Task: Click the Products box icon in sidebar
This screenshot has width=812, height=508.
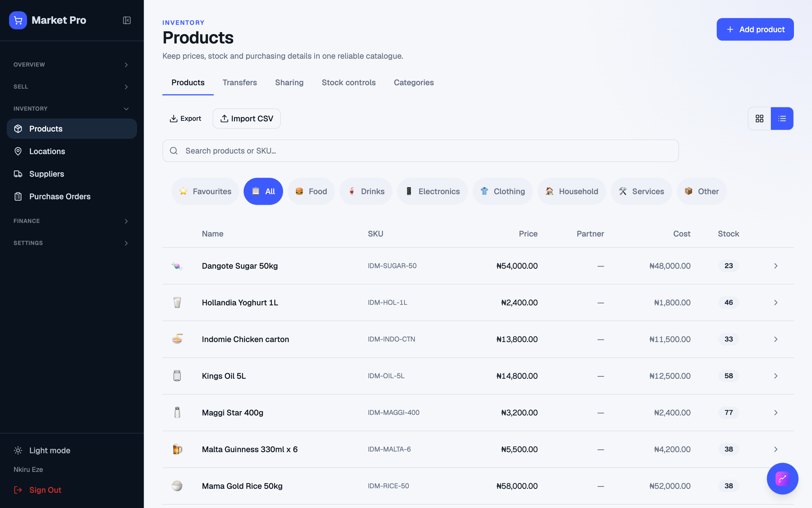Action: (x=18, y=129)
